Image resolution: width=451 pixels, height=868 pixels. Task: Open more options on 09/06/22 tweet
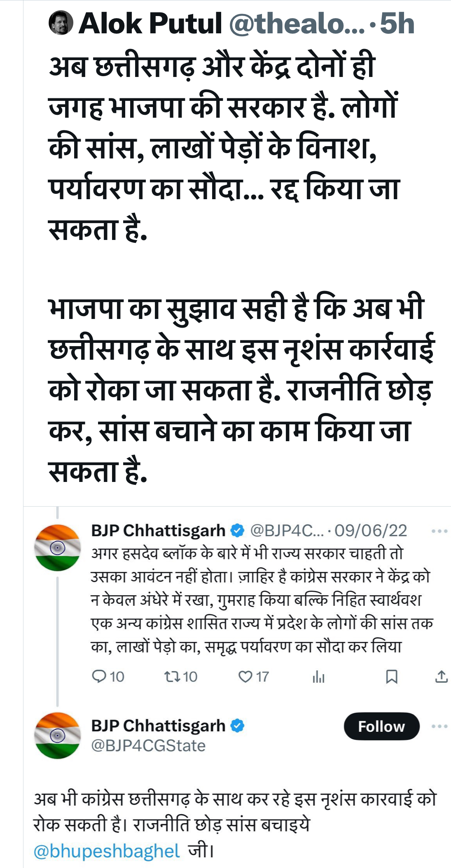click(439, 531)
